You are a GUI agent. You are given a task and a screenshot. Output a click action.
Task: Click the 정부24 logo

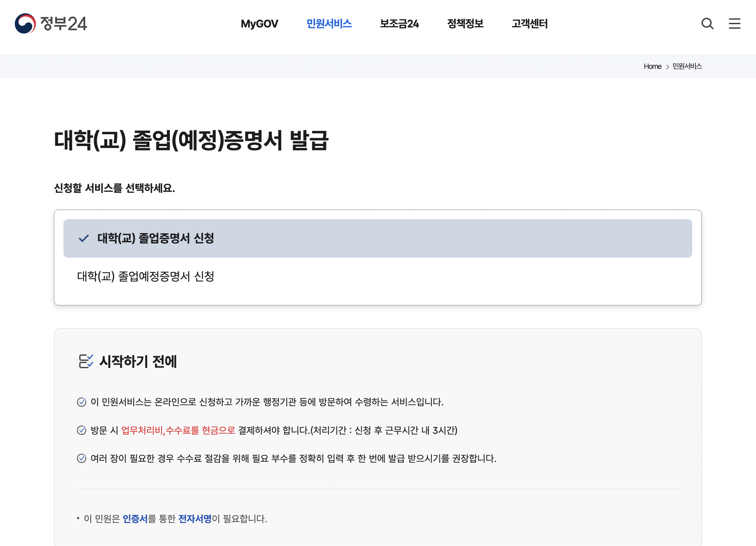51,24
